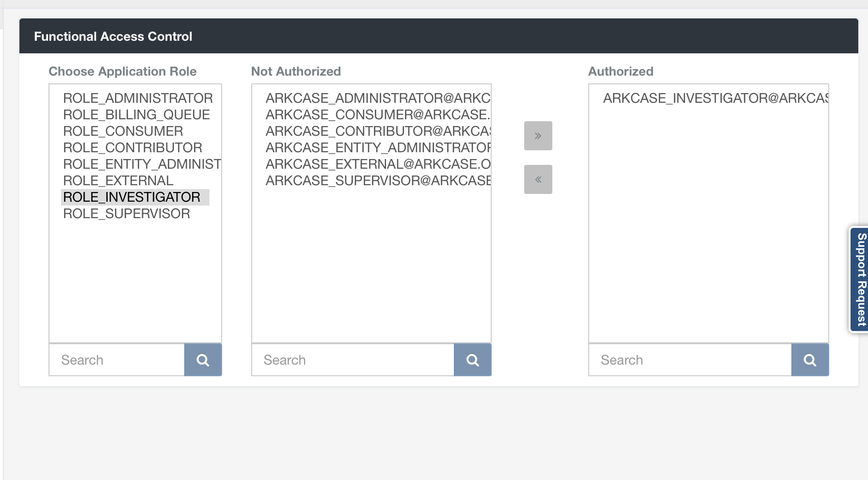Select ROLE_CONTRIBUTOR application role
This screenshot has height=480, width=868.
[x=133, y=147]
